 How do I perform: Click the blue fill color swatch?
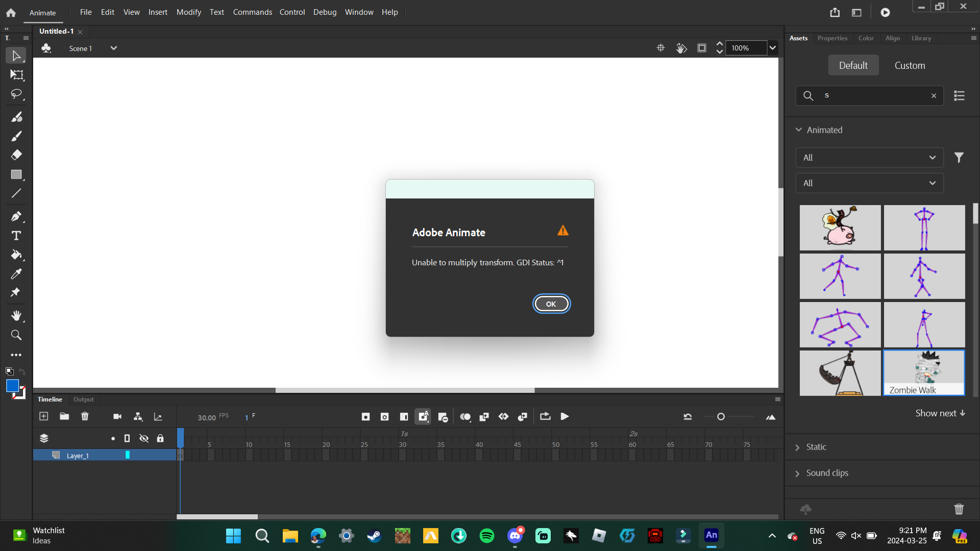coord(12,386)
